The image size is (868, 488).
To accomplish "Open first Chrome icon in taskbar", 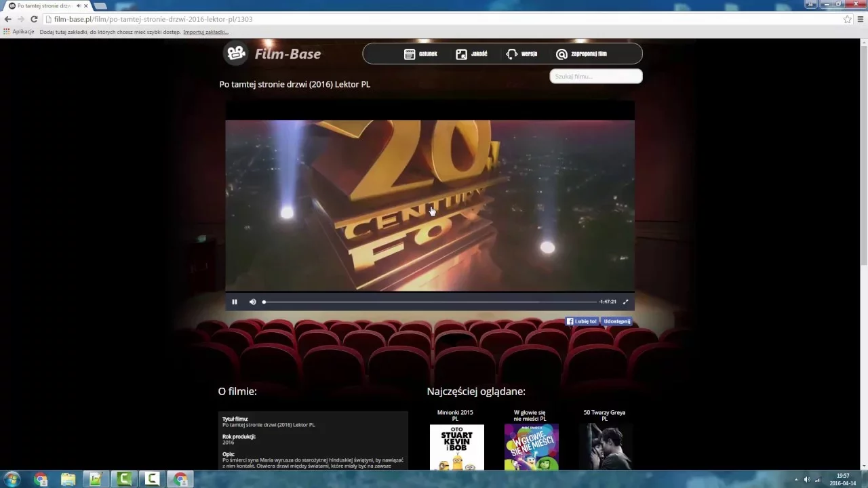I will click(x=41, y=479).
